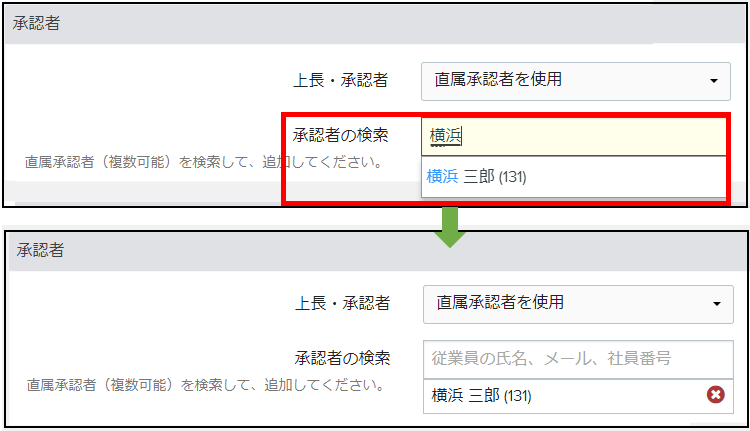Click the 承認者 section header above the red-outlined box
This screenshot has height=431, width=750.
(x=36, y=23)
